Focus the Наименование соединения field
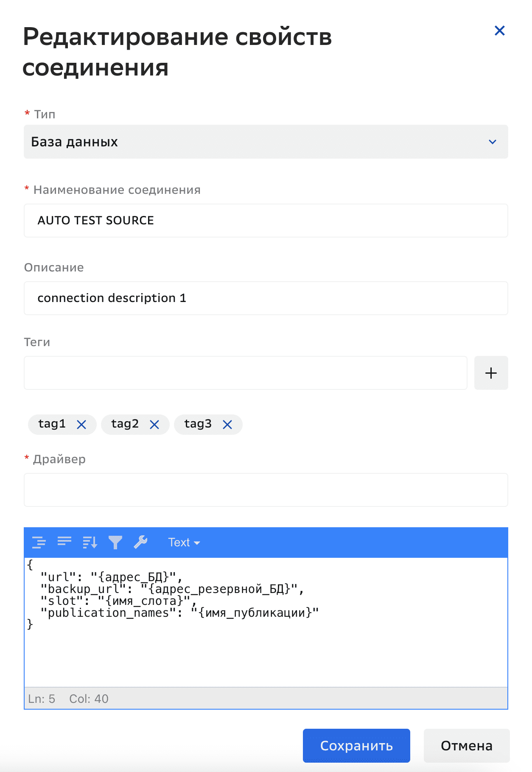Image resolution: width=532 pixels, height=772 pixels. tap(266, 221)
